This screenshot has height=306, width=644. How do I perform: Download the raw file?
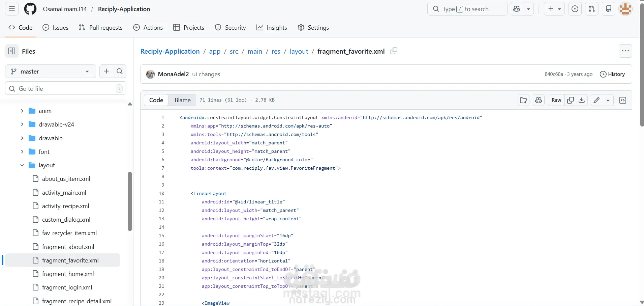[582, 100]
